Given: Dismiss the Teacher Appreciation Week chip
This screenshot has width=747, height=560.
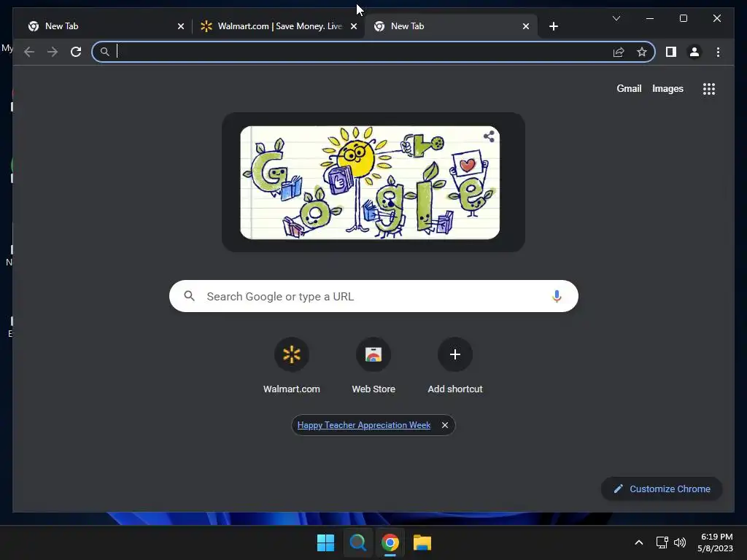Looking at the screenshot, I should pyautogui.click(x=444, y=425).
